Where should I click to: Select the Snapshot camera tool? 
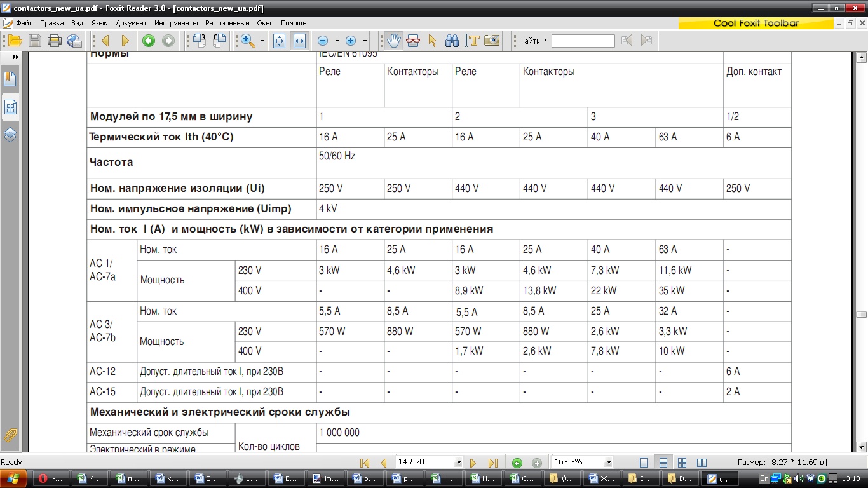492,41
